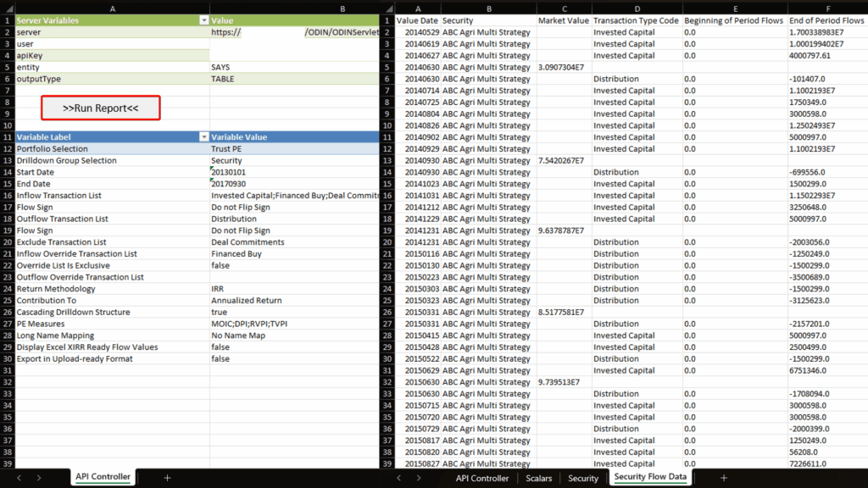
Task: Select column C header above Market Value
Action: pyautogui.click(x=563, y=7)
